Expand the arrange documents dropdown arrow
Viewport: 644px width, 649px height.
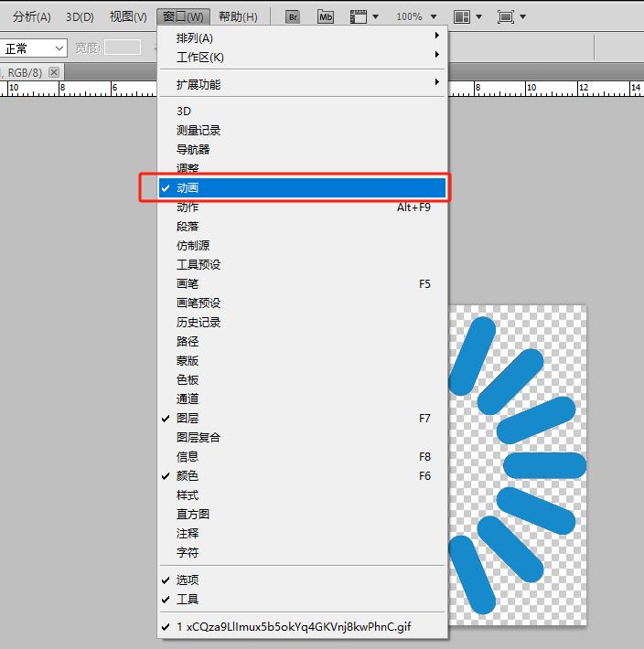[x=478, y=17]
